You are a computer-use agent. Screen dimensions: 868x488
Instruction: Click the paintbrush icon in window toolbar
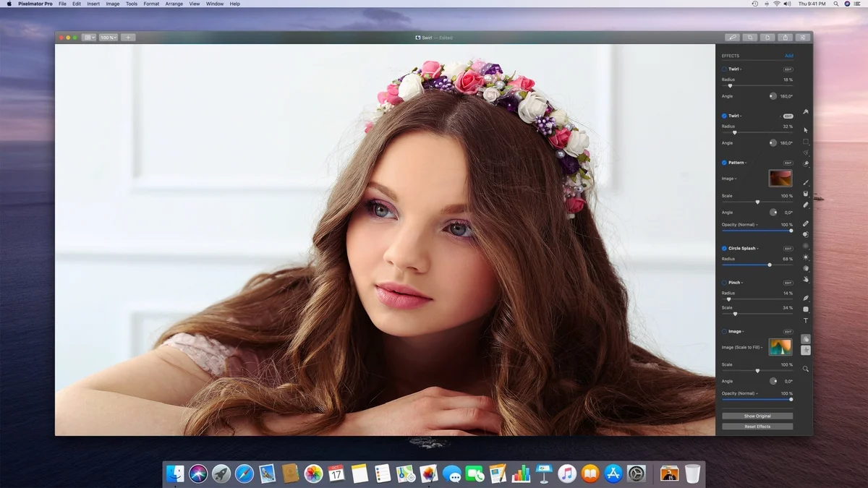coord(732,38)
